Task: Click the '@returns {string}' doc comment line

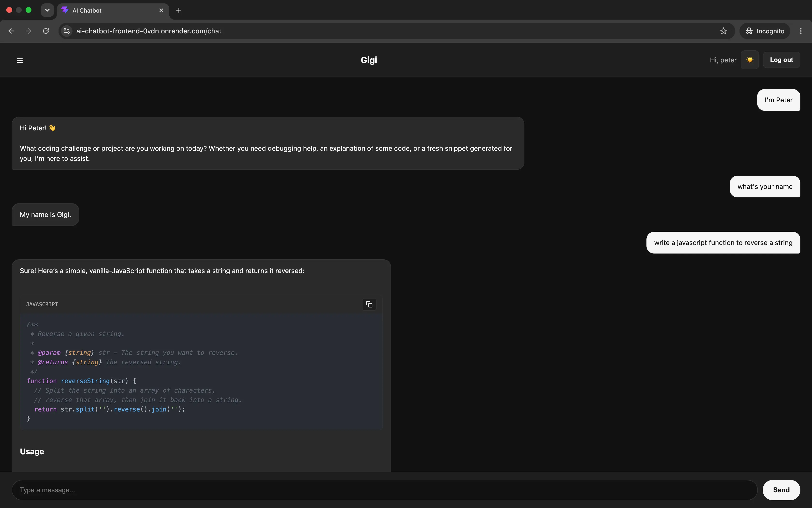Action: (106, 362)
